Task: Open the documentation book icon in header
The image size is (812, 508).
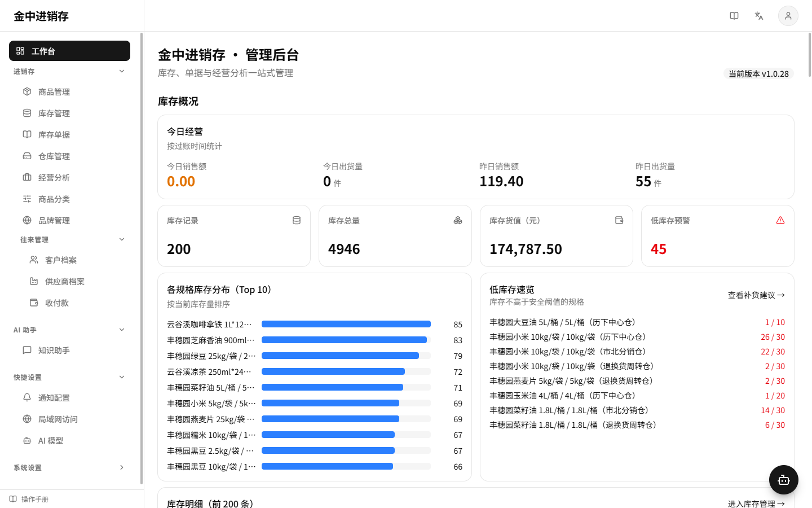Action: point(734,16)
